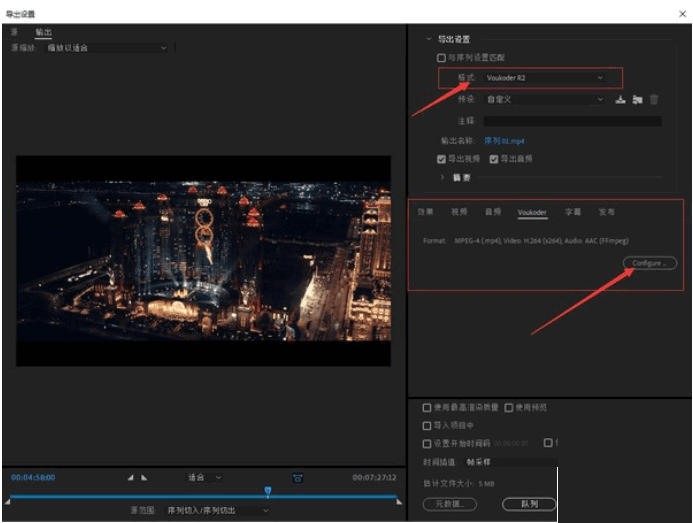Image resolution: width=693 pixels, height=523 pixels.
Task: Open the 预设 dropdown showing 自定义
Action: [544, 99]
